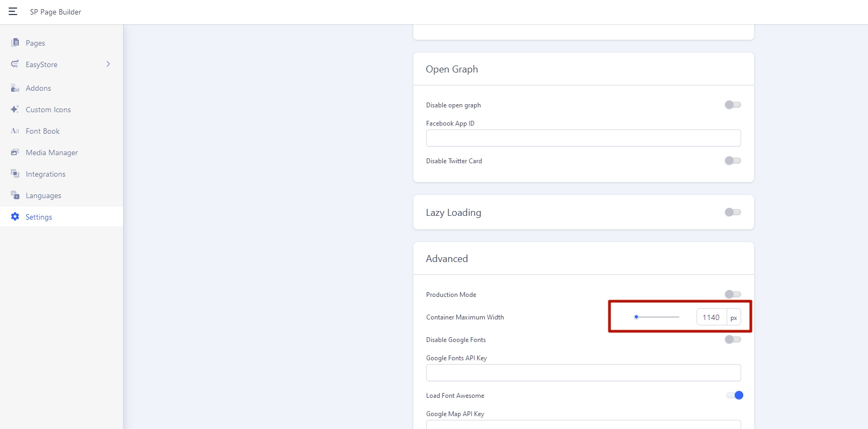
Task: Toggle Disable Twitter Card switch
Action: point(733,161)
